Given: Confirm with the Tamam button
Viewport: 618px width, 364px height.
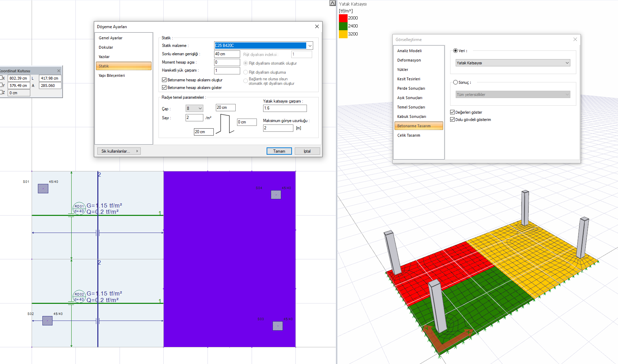Looking at the screenshot, I should [279, 151].
